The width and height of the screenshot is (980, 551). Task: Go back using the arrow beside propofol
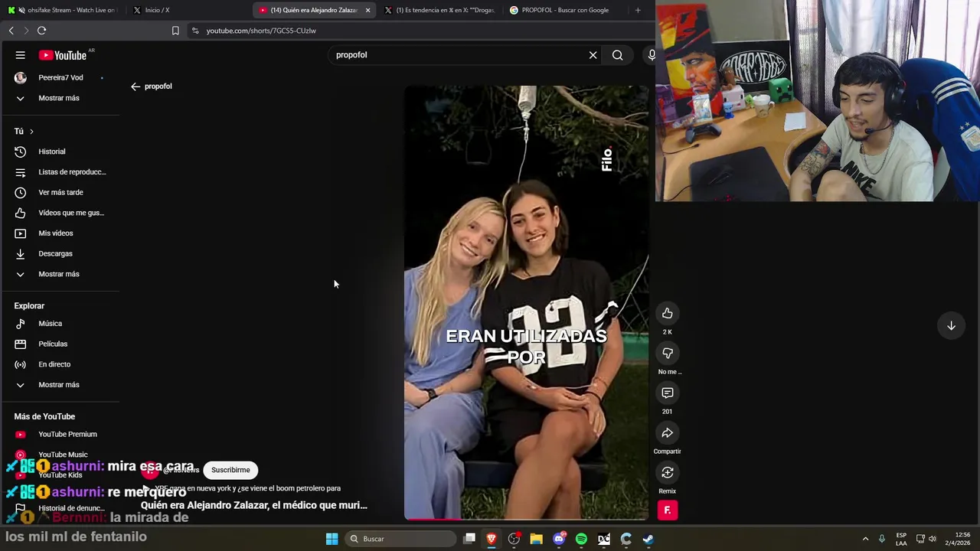click(136, 86)
